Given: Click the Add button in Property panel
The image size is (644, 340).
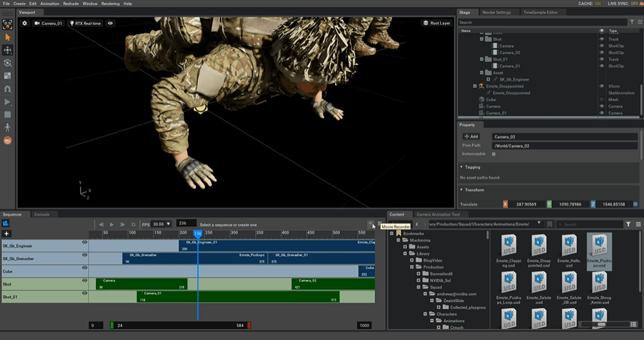Looking at the screenshot, I should pos(471,137).
